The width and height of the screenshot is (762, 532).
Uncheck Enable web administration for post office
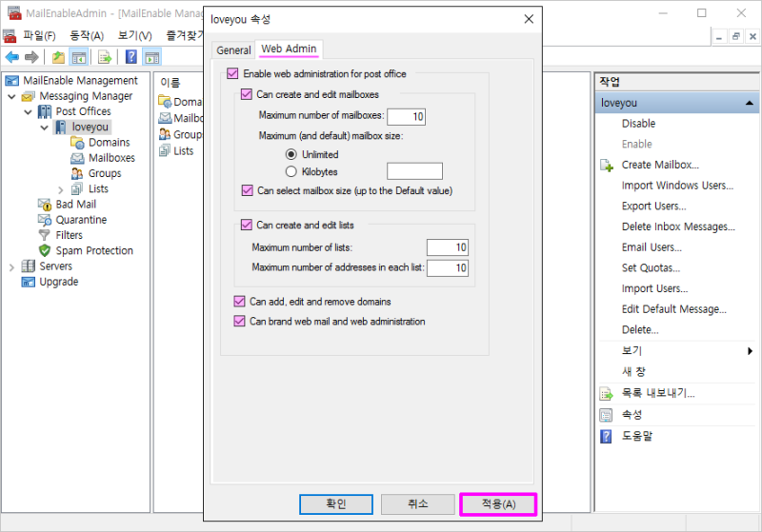click(232, 74)
